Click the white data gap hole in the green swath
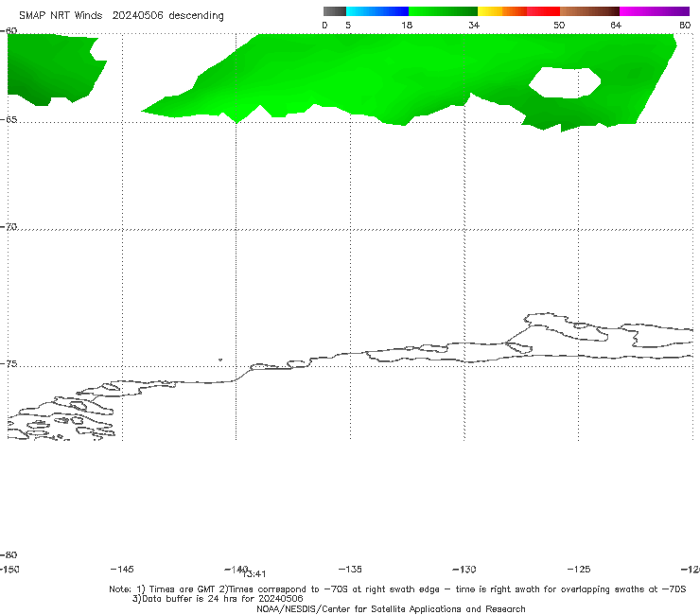The image size is (700, 615). point(565,82)
